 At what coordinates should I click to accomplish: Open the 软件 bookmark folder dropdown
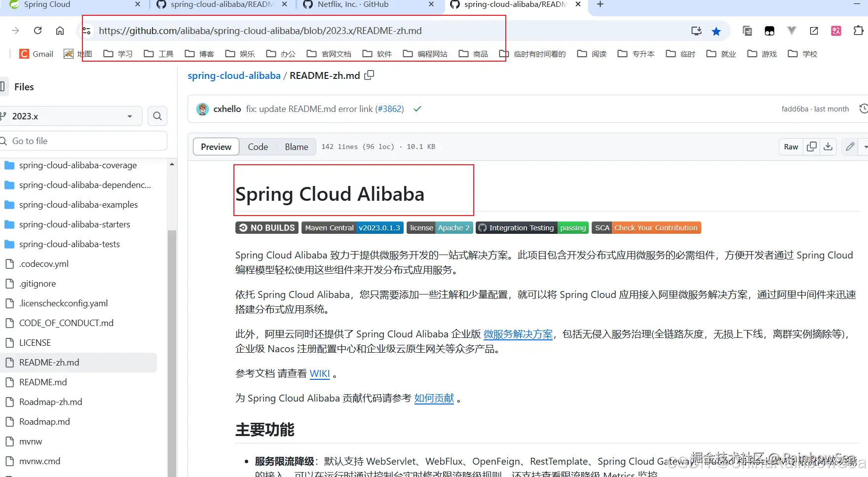coord(377,54)
